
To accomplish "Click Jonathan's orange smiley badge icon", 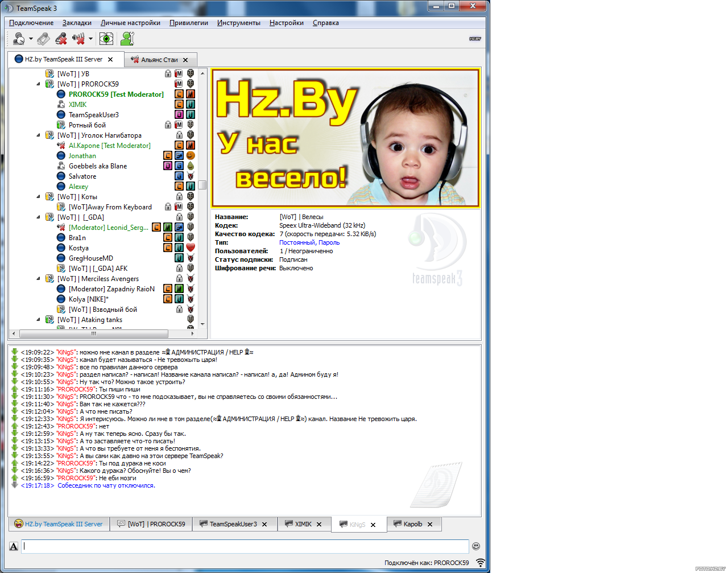I will 191,156.
